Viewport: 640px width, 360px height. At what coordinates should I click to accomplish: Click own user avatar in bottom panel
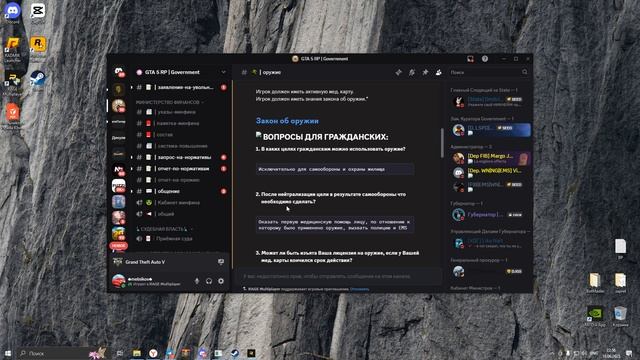click(x=118, y=281)
